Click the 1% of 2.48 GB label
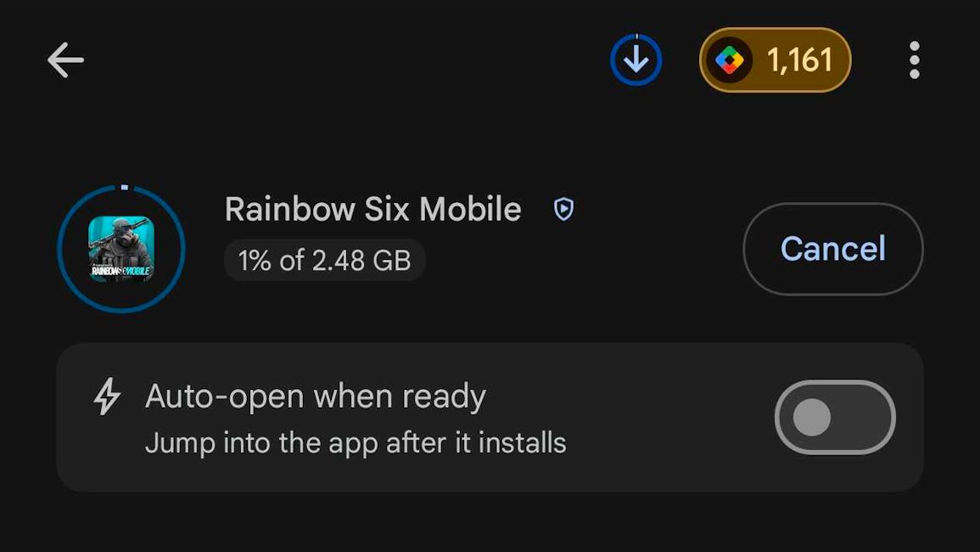980x552 pixels. [x=324, y=261]
